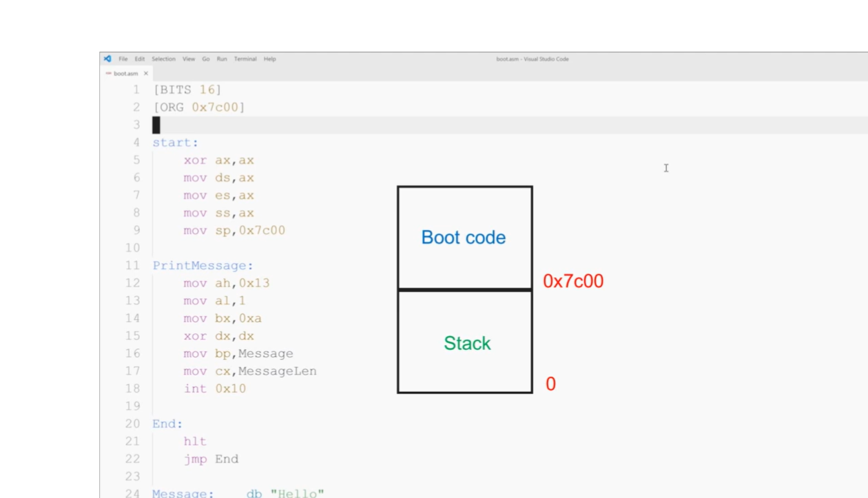868x498 pixels.
Task: Click the Boot code box in diagram
Action: coord(464,238)
